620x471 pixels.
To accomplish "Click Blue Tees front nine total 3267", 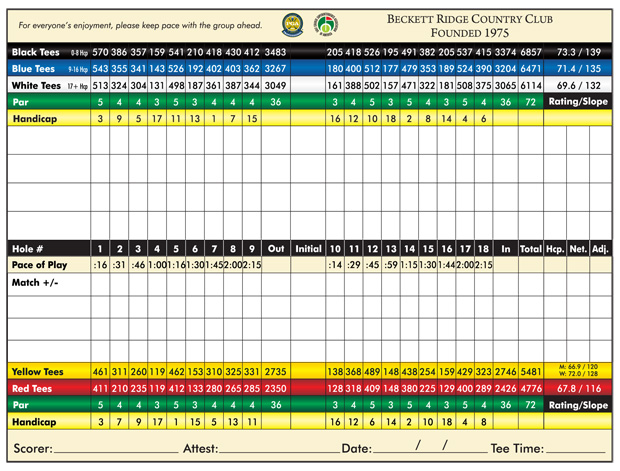I will [275, 69].
